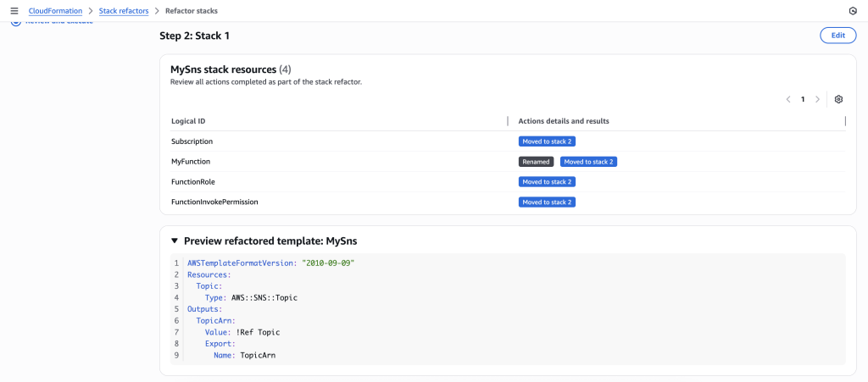Viewport: 868px width, 382px height.
Task: Click Moved to stack 2 badge for Subscription
Action: [547, 141]
